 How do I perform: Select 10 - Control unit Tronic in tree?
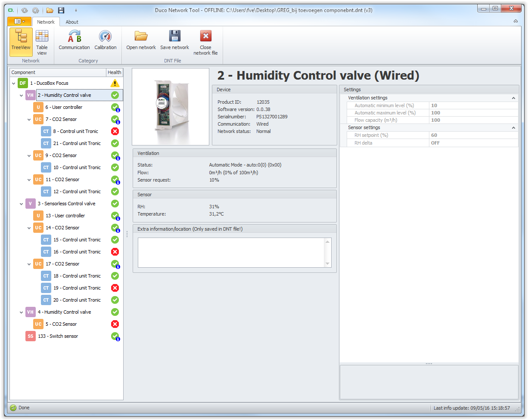pos(77,167)
